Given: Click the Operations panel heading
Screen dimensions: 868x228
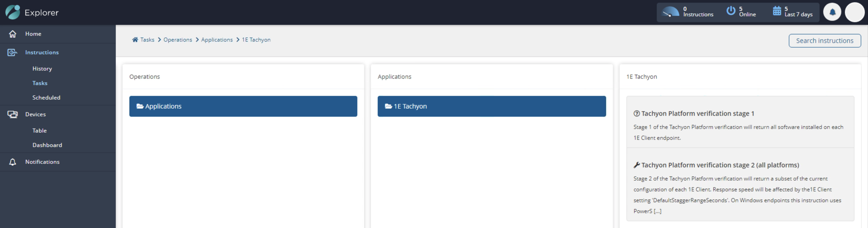Looking at the screenshot, I should point(145,76).
